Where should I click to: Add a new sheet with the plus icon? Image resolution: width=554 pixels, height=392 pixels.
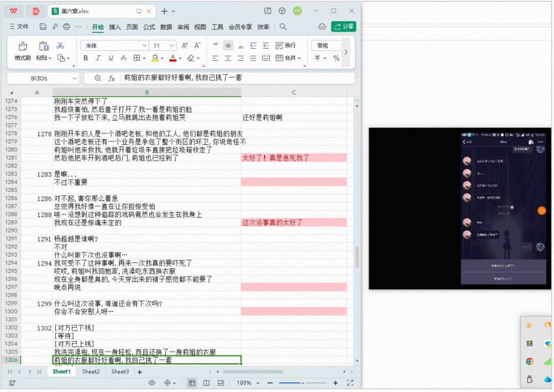click(x=140, y=372)
